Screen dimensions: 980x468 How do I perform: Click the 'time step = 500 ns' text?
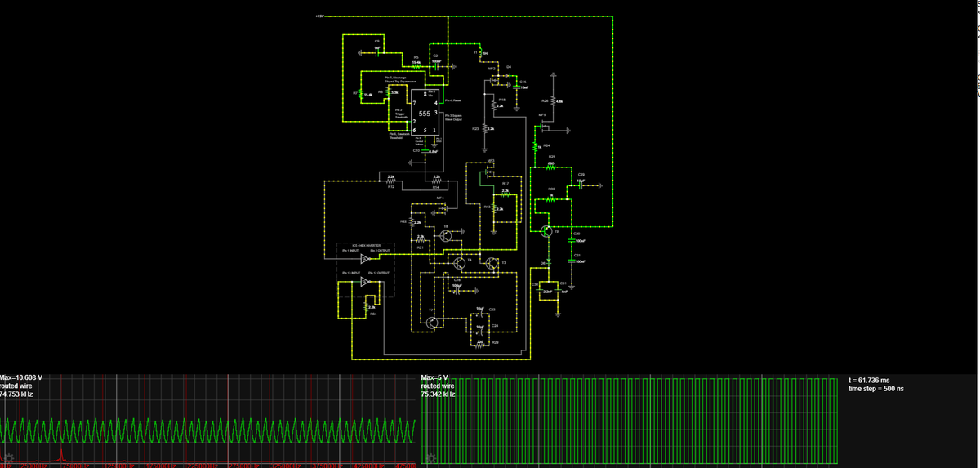pyautogui.click(x=876, y=388)
